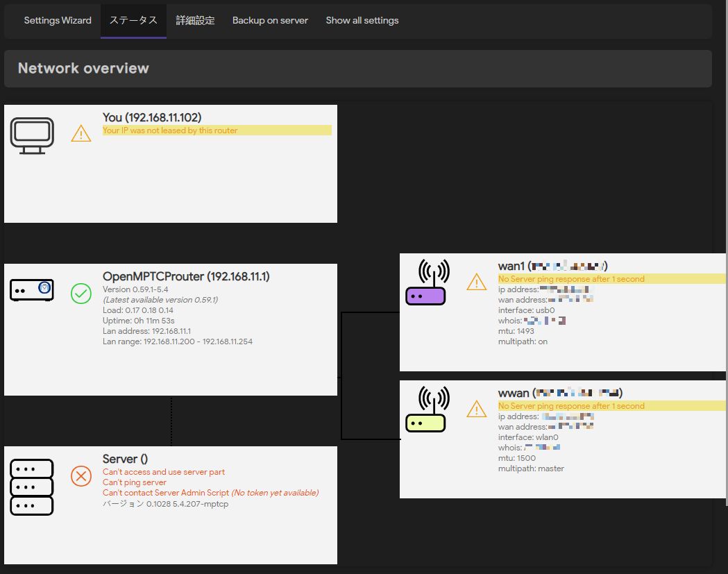728x574 pixels.
Task: Open the 詳細設定 tab
Action: click(x=195, y=20)
